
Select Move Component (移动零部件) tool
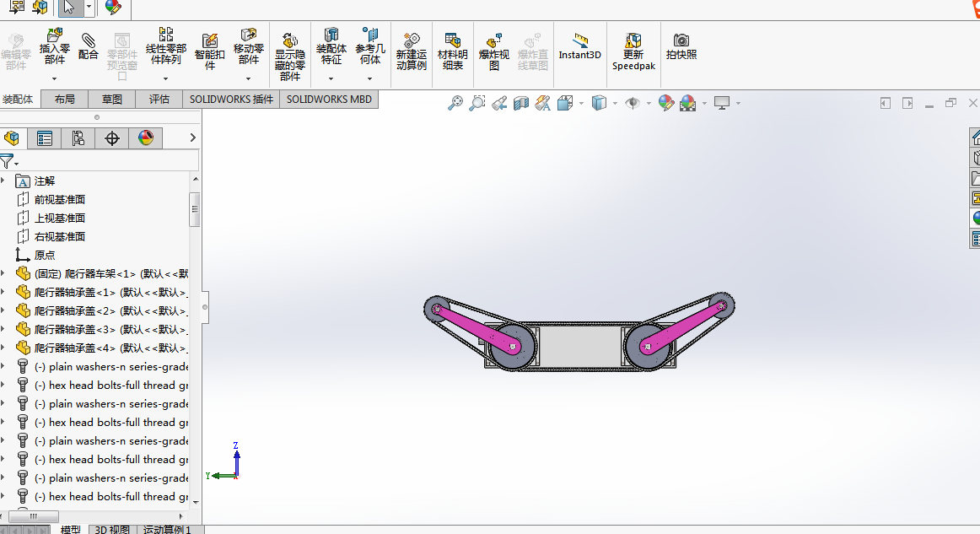pos(248,46)
